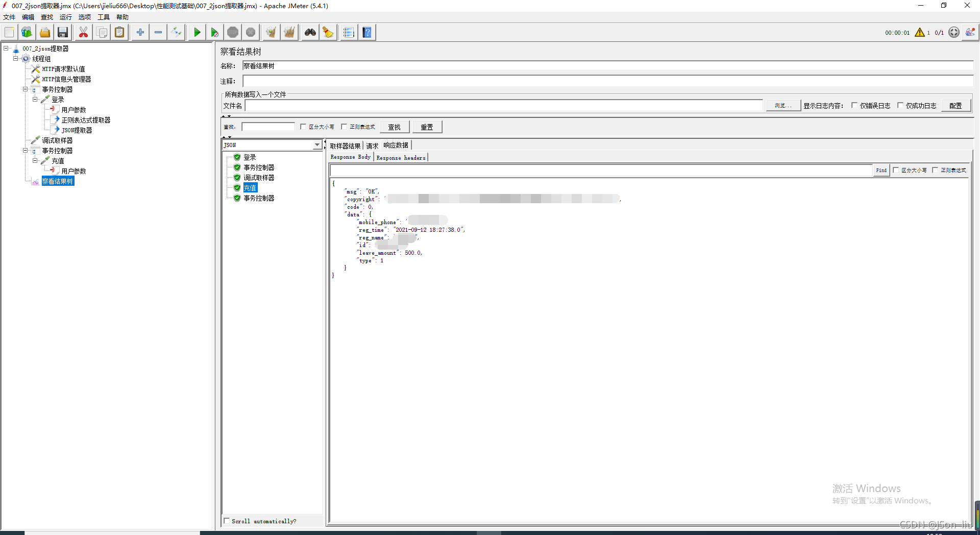Click the 查找 search button
The width and height of the screenshot is (980, 535).
point(395,127)
